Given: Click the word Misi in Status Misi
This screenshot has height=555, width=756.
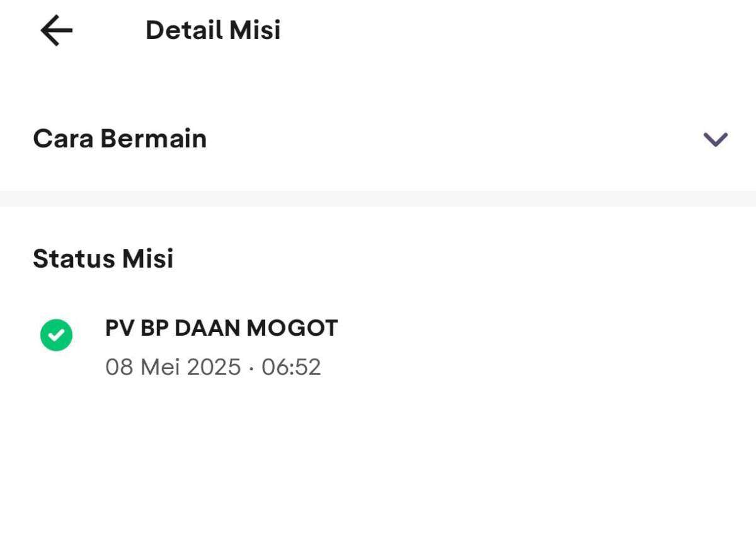Looking at the screenshot, I should coord(147,259).
